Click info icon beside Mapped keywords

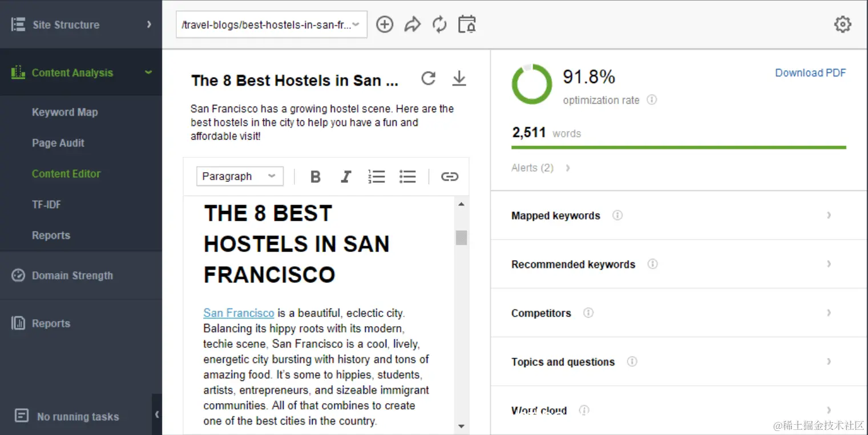click(x=617, y=216)
